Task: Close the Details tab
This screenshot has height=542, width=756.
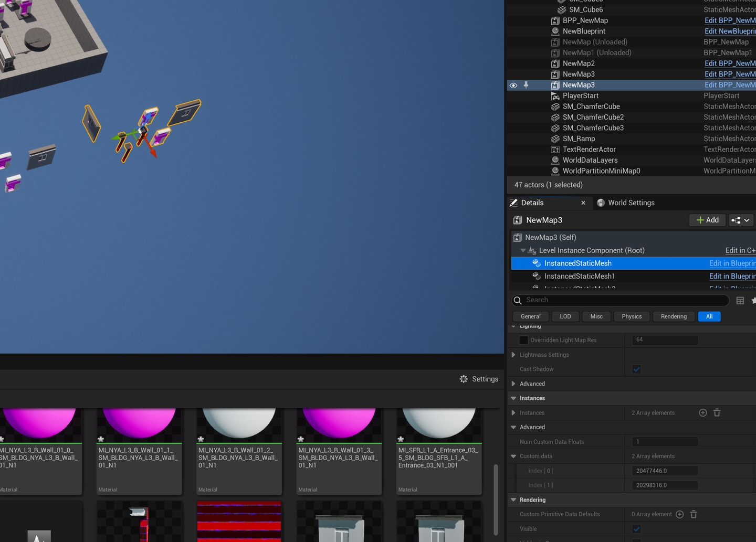Action: [x=583, y=203]
